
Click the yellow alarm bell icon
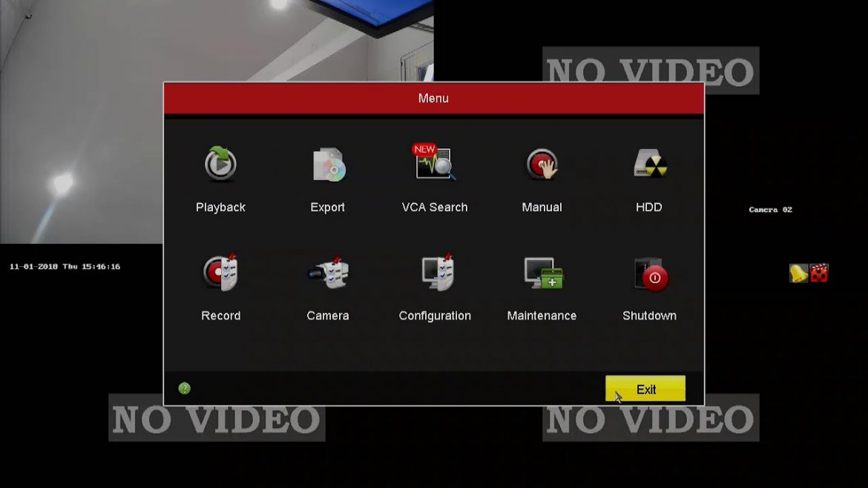[x=798, y=274]
